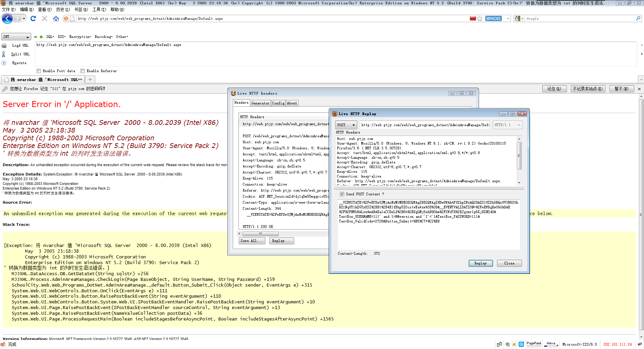The image size is (644, 349).
Task: Open the 书签(B) menu
Action: pos(81,9)
